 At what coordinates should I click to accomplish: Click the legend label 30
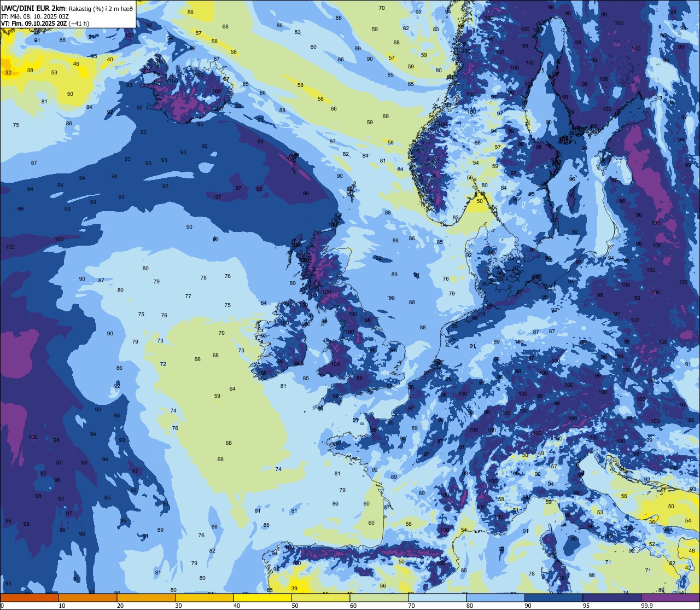point(178,606)
